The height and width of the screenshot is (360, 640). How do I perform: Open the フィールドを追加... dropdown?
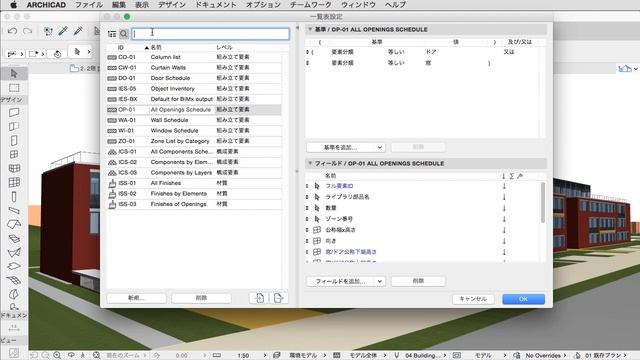pyautogui.click(x=346, y=281)
